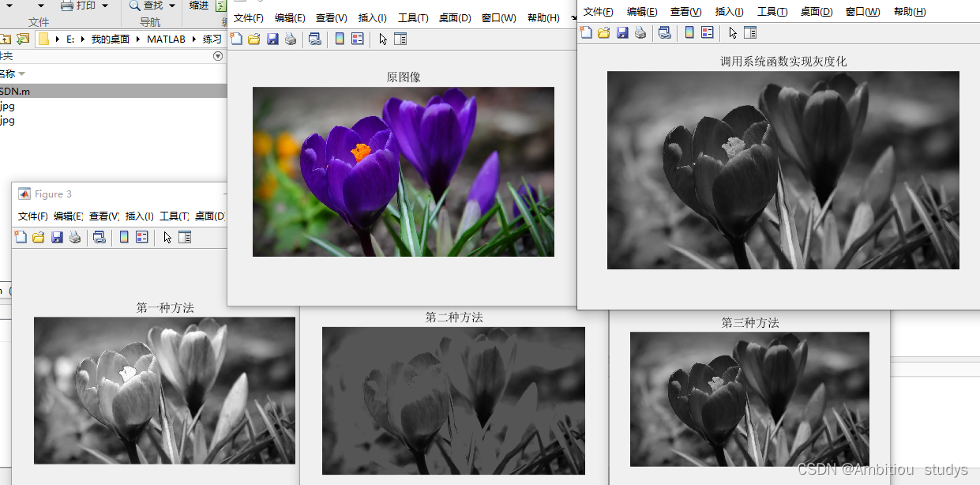Select Edit Plot arrow in Figure 3
Image resolution: width=980 pixels, height=485 pixels.
pos(167,237)
